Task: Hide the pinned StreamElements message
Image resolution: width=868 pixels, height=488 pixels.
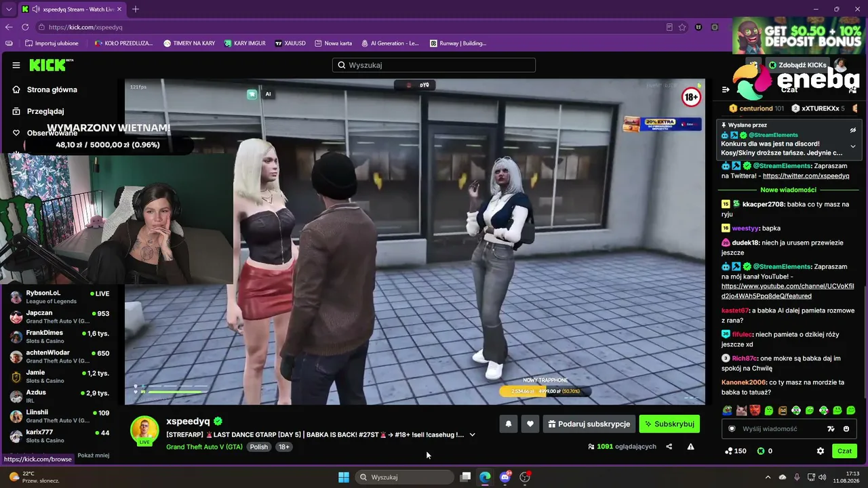Action: (853, 130)
